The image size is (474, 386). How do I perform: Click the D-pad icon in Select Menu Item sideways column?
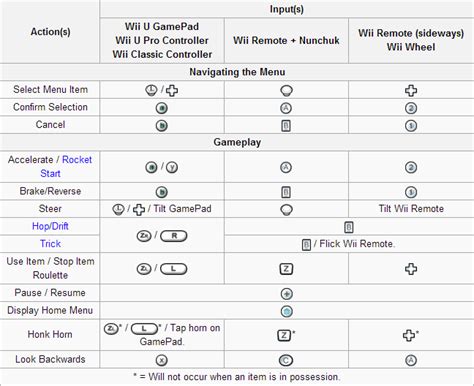pos(411,90)
